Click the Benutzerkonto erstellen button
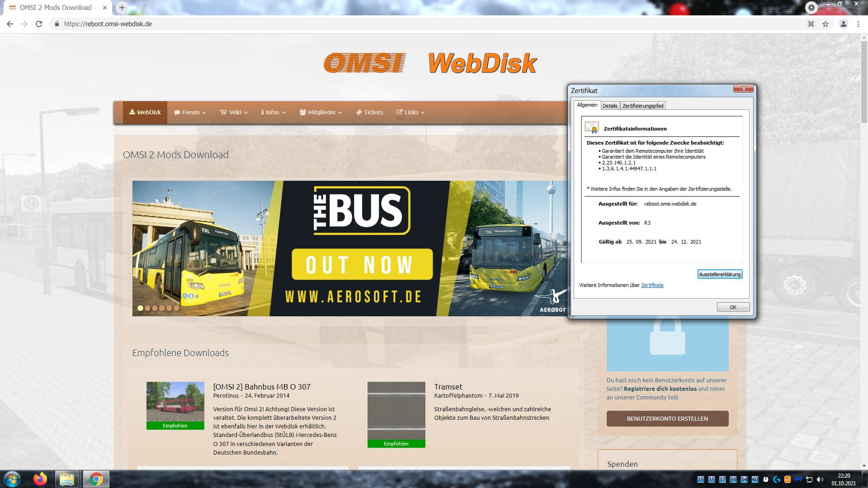 [x=667, y=418]
